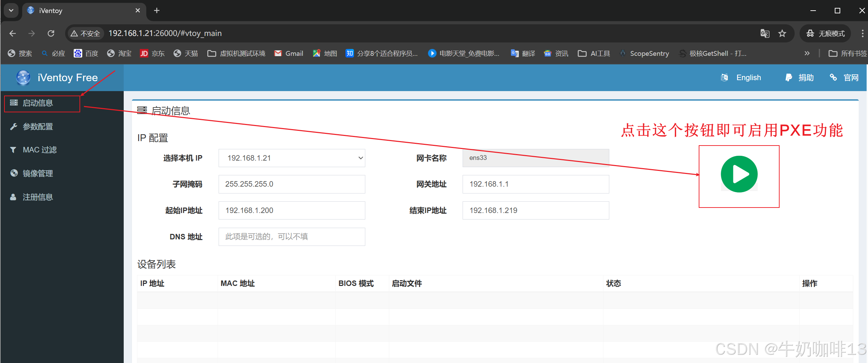Expand the 选择本机 IP dropdown
The width and height of the screenshot is (868, 363).
(x=292, y=158)
